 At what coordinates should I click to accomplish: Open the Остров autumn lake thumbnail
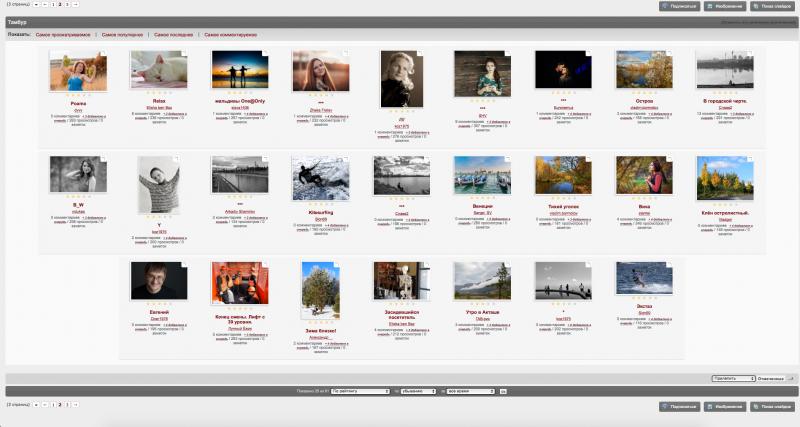[x=644, y=69]
